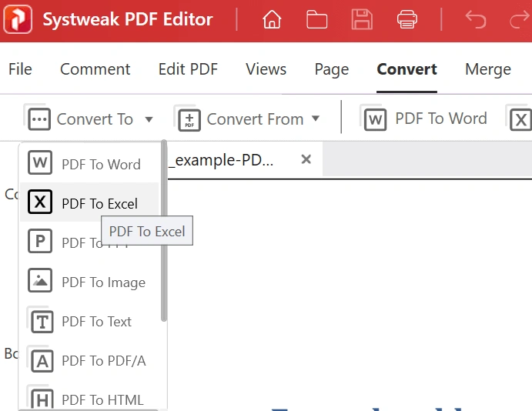Collapse the Convert To dropdown

coord(89,119)
